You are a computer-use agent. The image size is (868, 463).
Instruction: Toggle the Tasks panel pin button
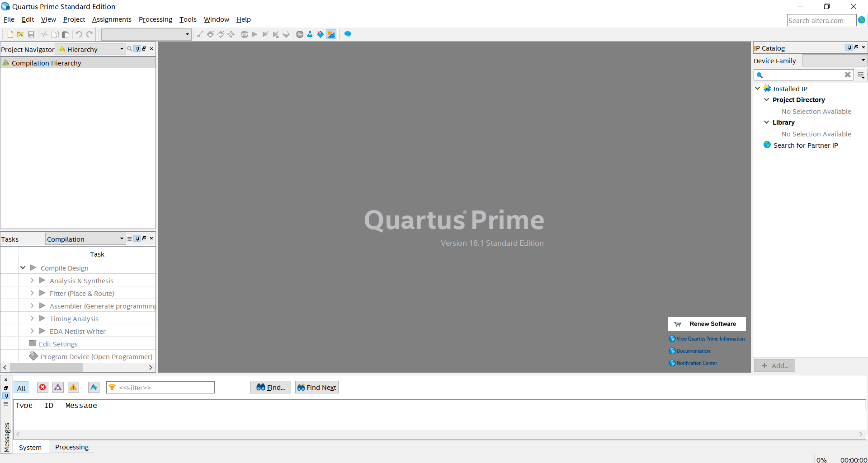click(137, 239)
